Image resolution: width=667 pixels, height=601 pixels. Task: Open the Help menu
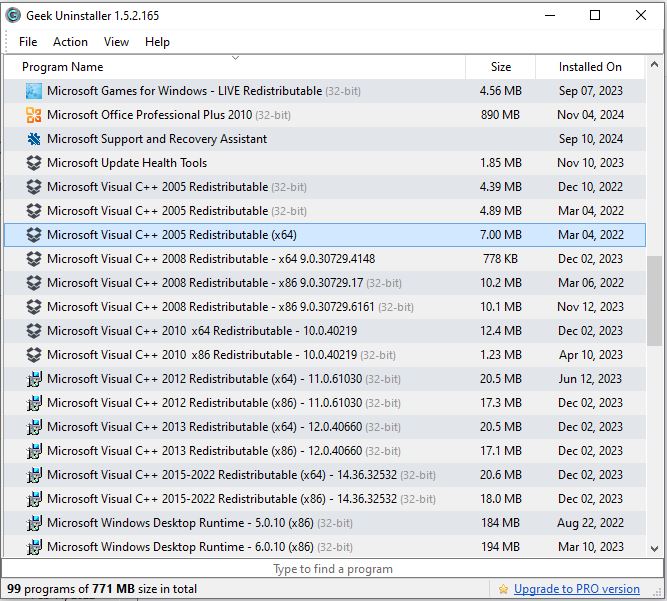(x=157, y=42)
